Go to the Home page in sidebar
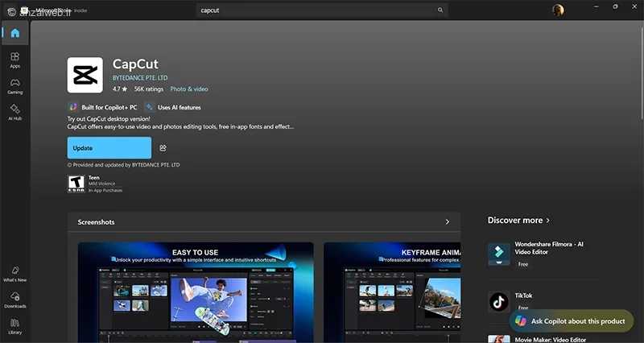 pos(14,33)
